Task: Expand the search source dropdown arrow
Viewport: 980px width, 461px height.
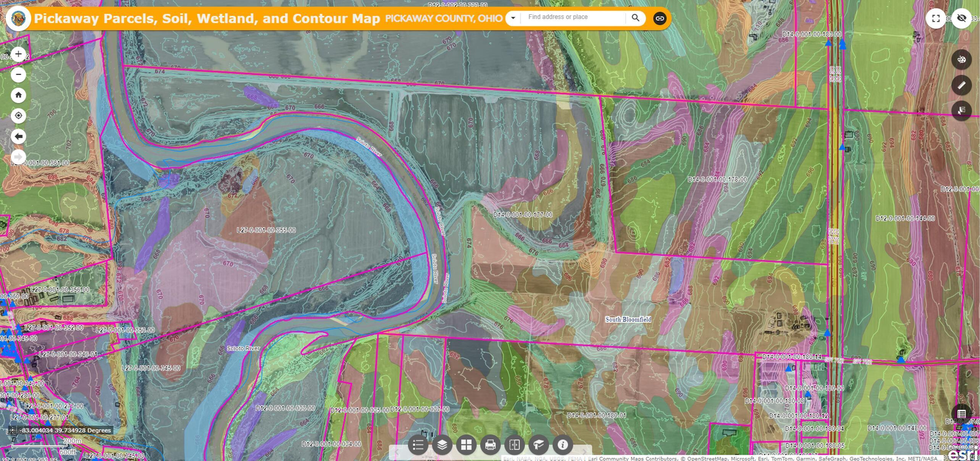Action: pos(513,18)
